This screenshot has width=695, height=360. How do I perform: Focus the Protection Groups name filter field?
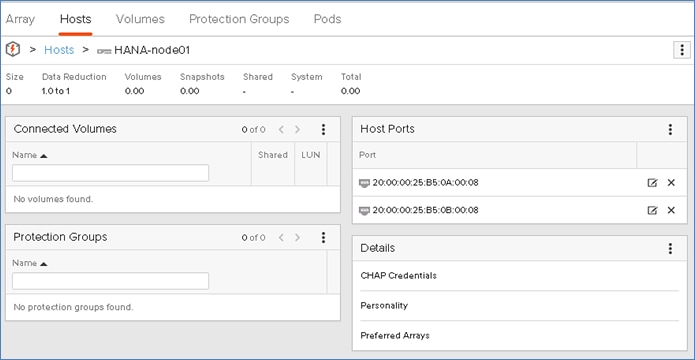pyautogui.click(x=110, y=281)
